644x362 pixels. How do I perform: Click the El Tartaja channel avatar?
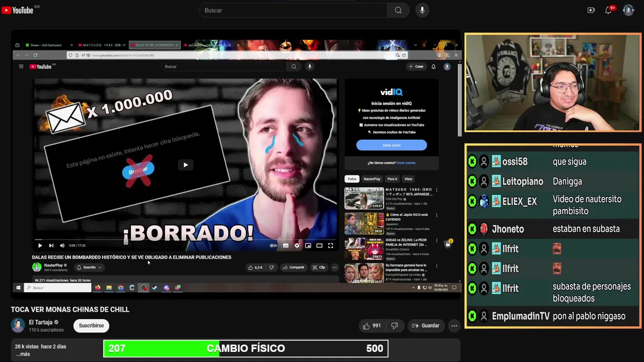tap(18, 326)
